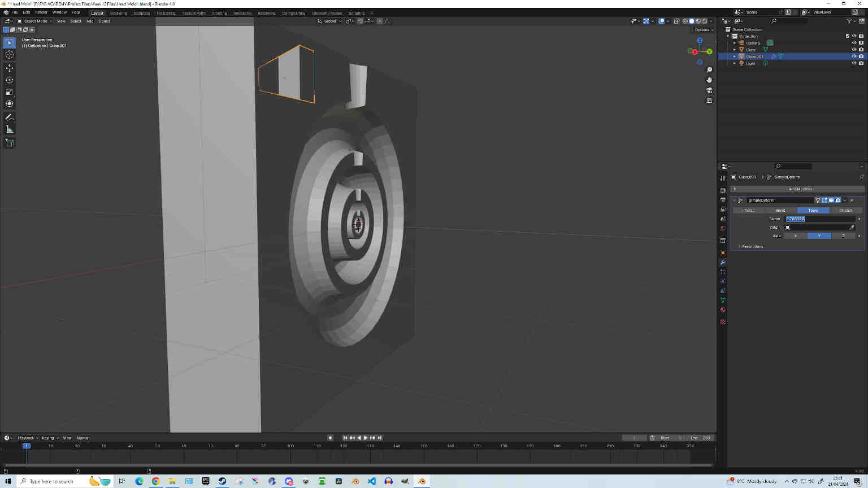Click the Add Modifier button
Viewport: 868px width, 488px height.
click(797, 189)
